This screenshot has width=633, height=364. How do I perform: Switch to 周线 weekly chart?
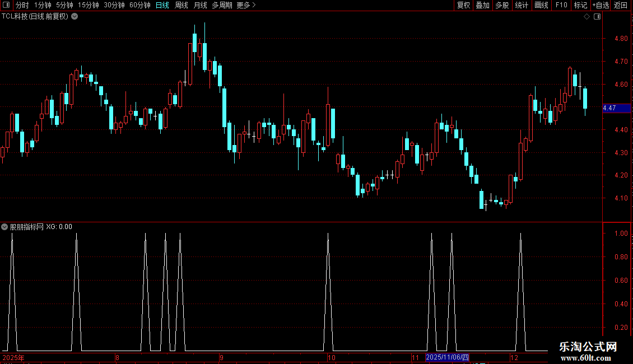pyautogui.click(x=181, y=5)
